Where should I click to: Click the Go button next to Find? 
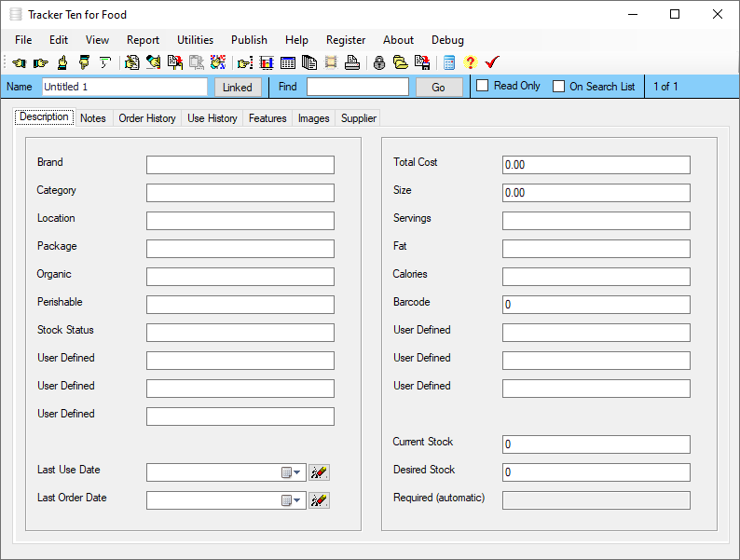(439, 87)
